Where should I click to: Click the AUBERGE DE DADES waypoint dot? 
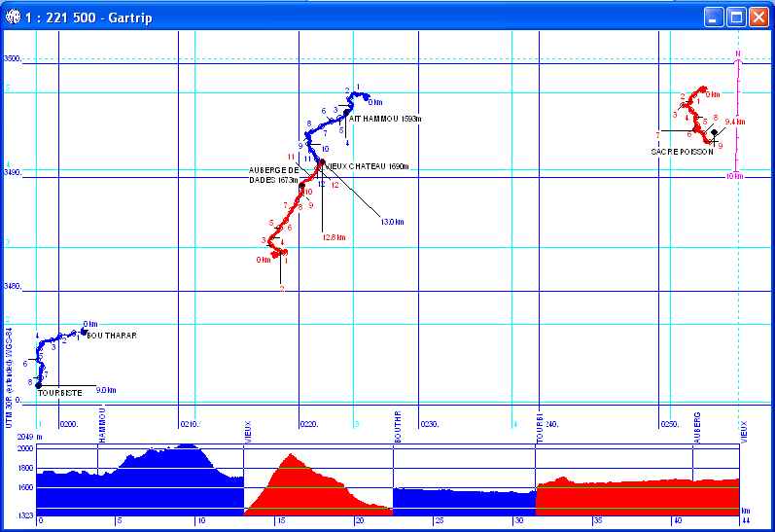tap(302, 184)
